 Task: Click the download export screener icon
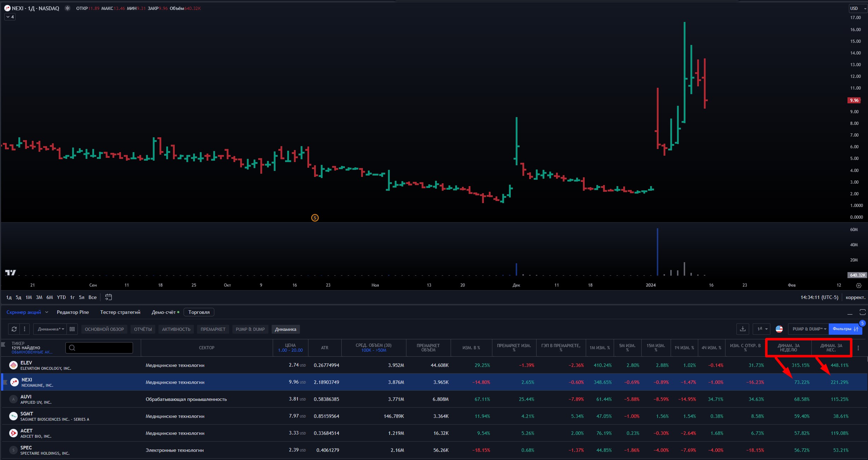point(743,329)
